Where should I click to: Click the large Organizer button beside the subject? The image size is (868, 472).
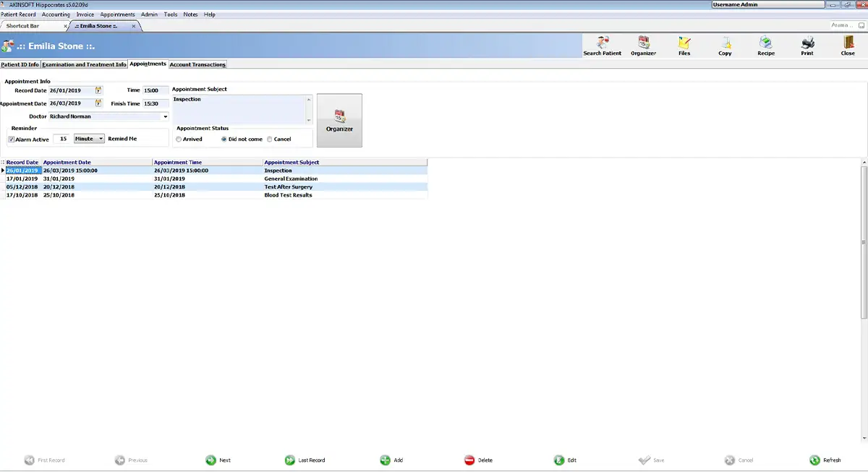point(339,120)
